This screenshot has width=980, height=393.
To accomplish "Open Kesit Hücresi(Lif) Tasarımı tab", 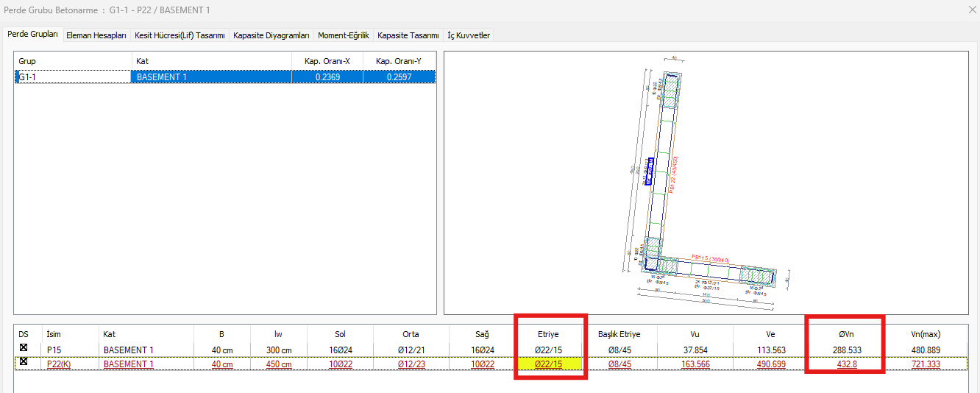I will coord(180,35).
